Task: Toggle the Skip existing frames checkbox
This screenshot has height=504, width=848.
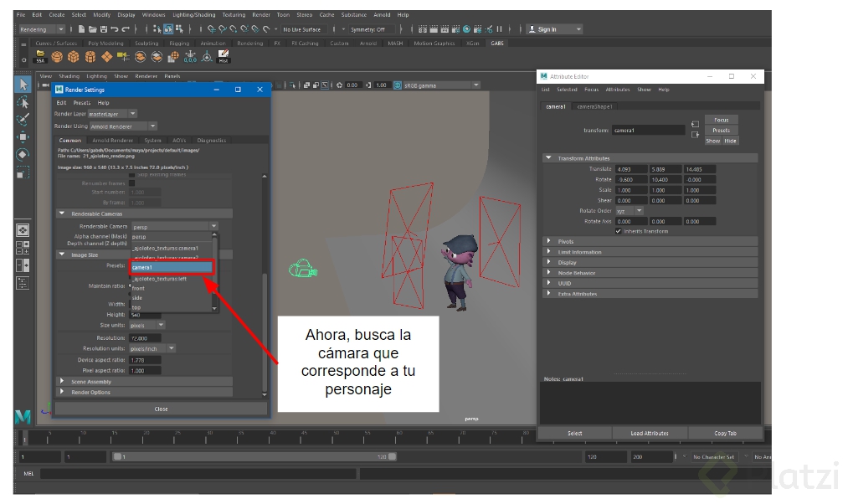Action: coord(132,175)
